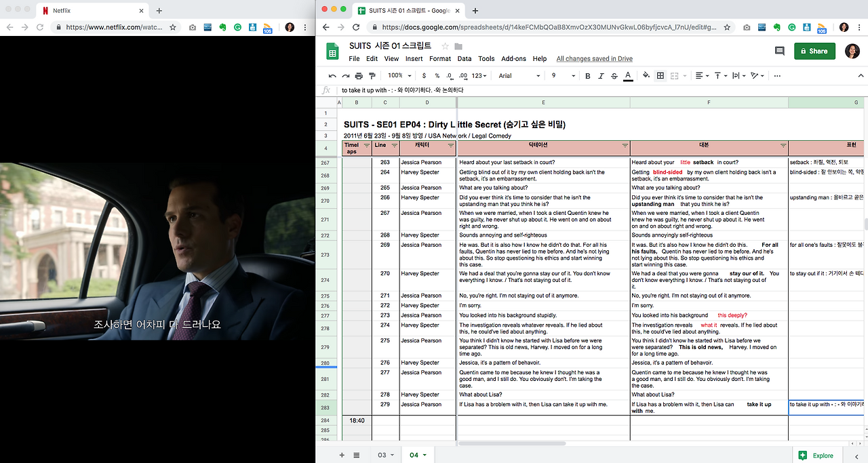This screenshot has width=868, height=463.
Task: Click the fill color bucket icon
Action: click(x=646, y=76)
